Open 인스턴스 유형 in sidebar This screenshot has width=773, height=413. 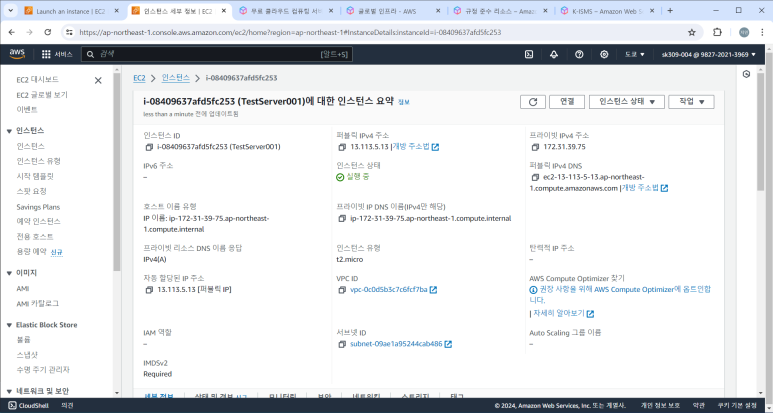pos(38,161)
